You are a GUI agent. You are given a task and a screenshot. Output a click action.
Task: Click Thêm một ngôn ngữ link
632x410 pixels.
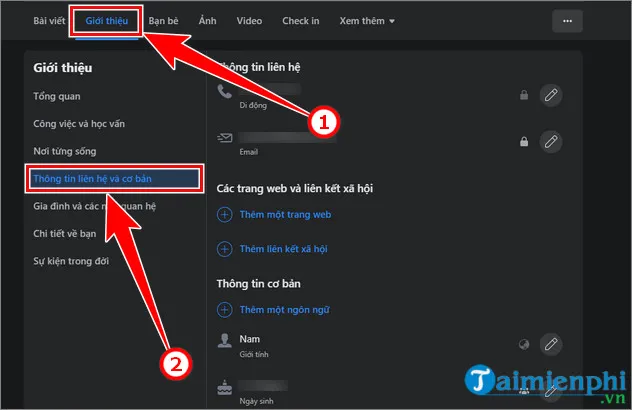[285, 310]
